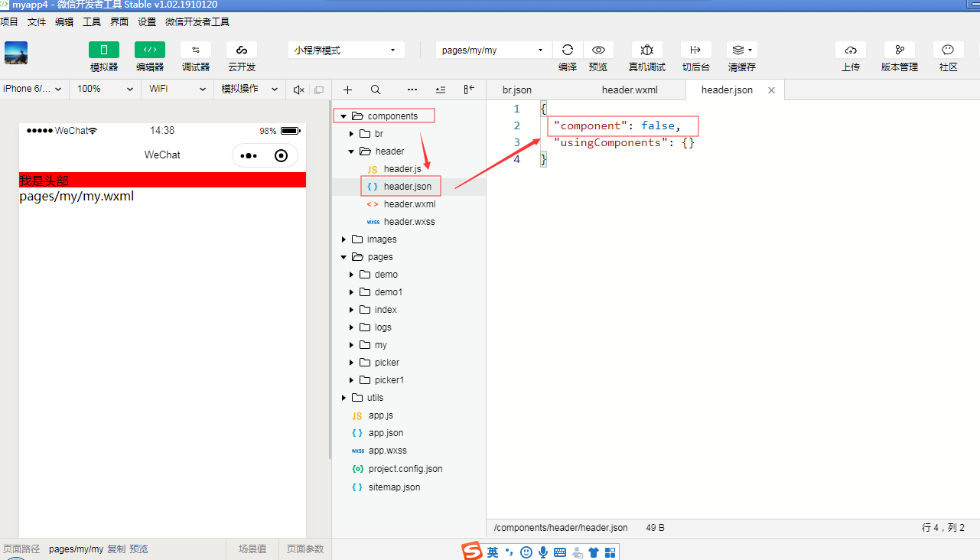This screenshot has width=980, height=560.
Task: Open the 设置 menu
Action: click(147, 22)
